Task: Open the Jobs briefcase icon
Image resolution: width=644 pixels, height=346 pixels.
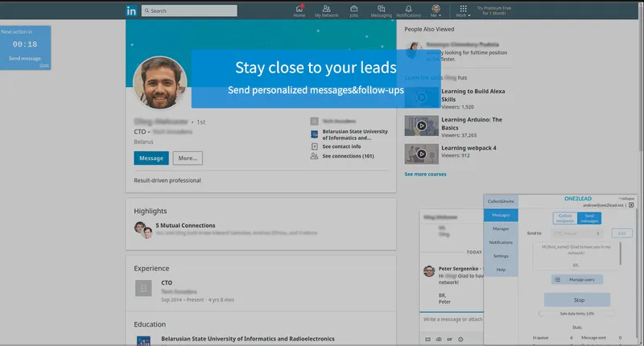Action: (x=353, y=10)
